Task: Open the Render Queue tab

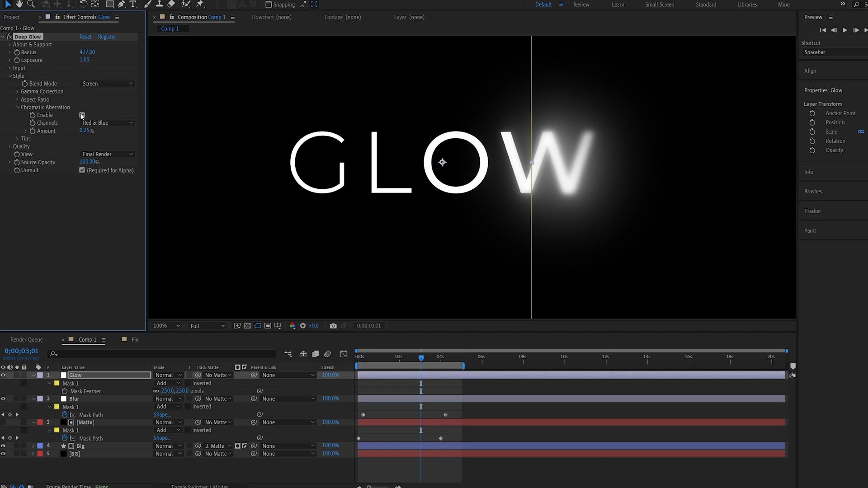Action: click(x=26, y=340)
